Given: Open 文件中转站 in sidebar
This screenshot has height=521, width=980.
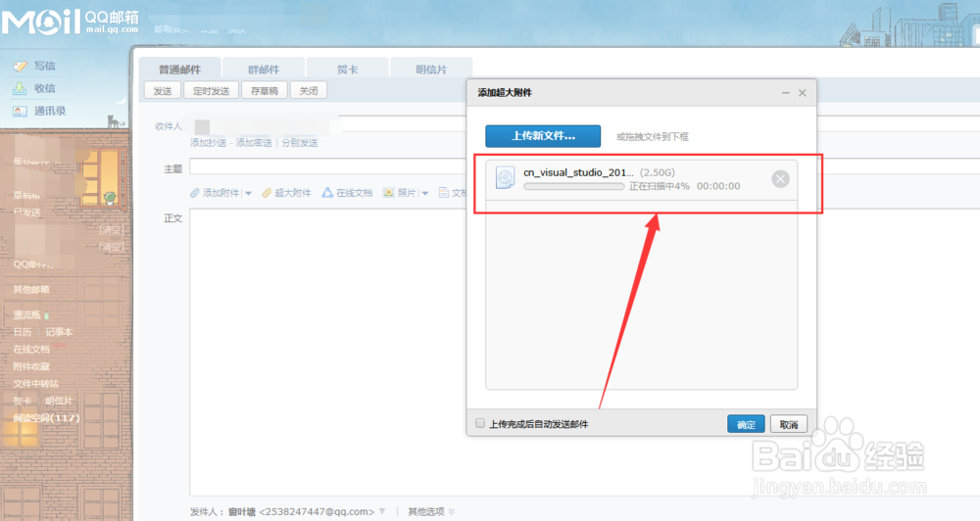Looking at the screenshot, I should coord(36,384).
